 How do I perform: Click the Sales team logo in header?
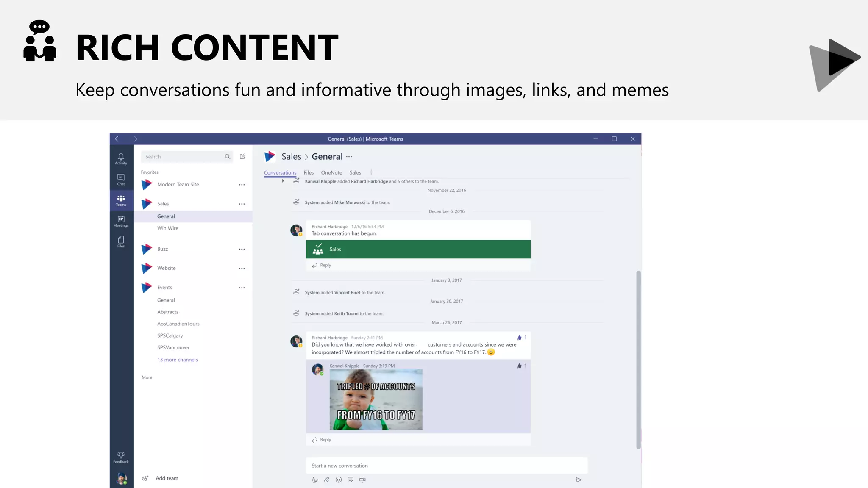pos(270,157)
